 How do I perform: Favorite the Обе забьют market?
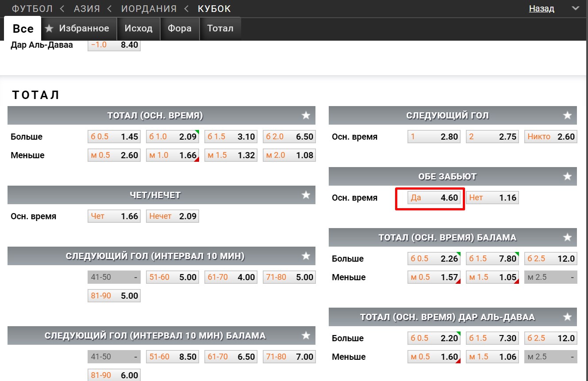pyautogui.click(x=567, y=176)
